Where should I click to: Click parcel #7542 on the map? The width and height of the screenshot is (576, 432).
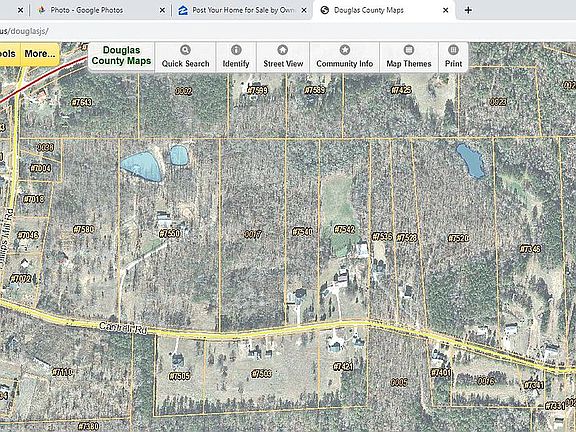[344, 230]
